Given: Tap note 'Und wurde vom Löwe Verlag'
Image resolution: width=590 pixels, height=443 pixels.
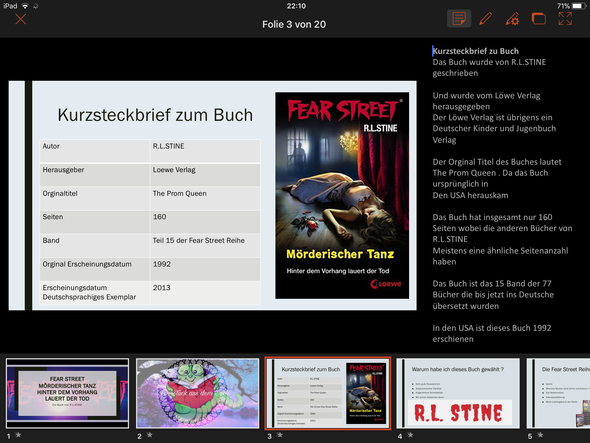Looking at the screenshot, I should (486, 96).
